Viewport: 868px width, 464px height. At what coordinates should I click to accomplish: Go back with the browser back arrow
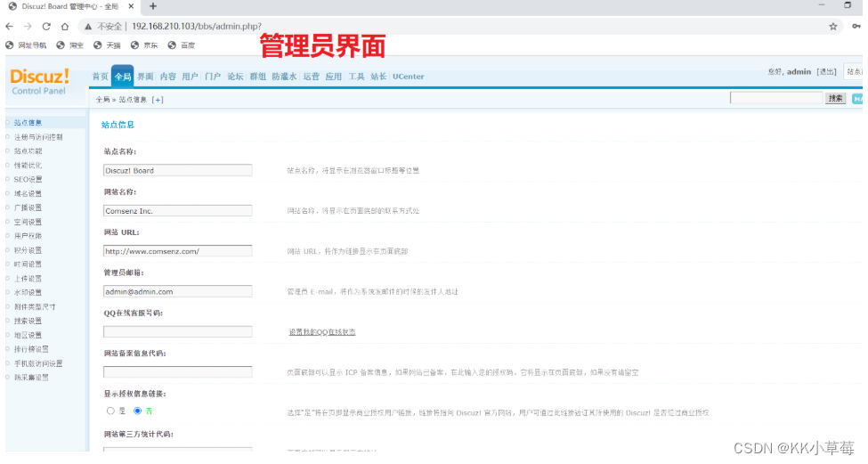coord(9,26)
